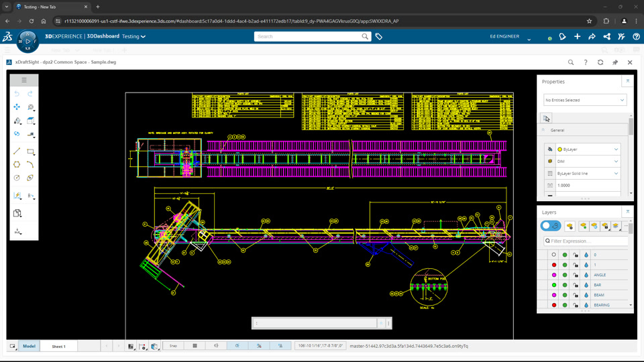Open the hamburger menu above the tool palette
Viewport: 644px width, 362px height.
(x=24, y=80)
